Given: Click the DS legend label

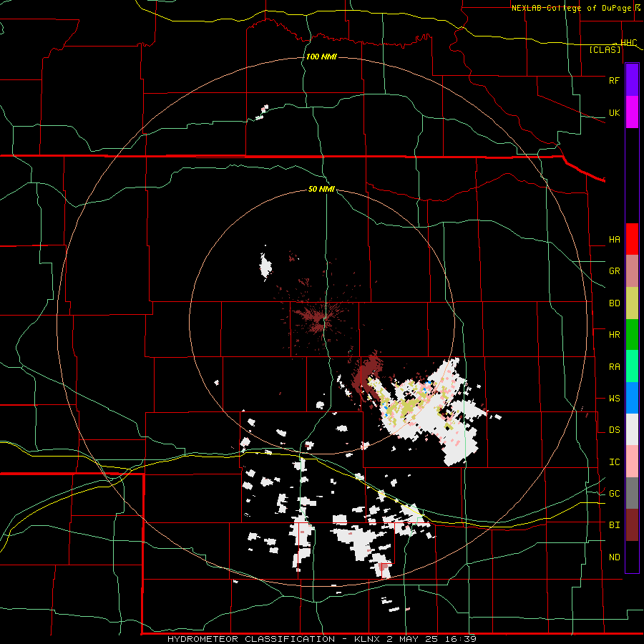Looking at the screenshot, I should (614, 430).
